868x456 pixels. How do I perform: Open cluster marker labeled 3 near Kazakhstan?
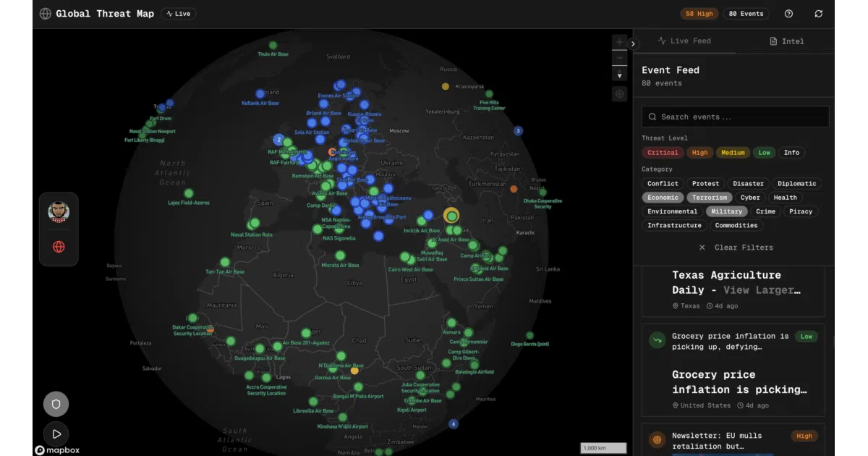[x=518, y=131]
